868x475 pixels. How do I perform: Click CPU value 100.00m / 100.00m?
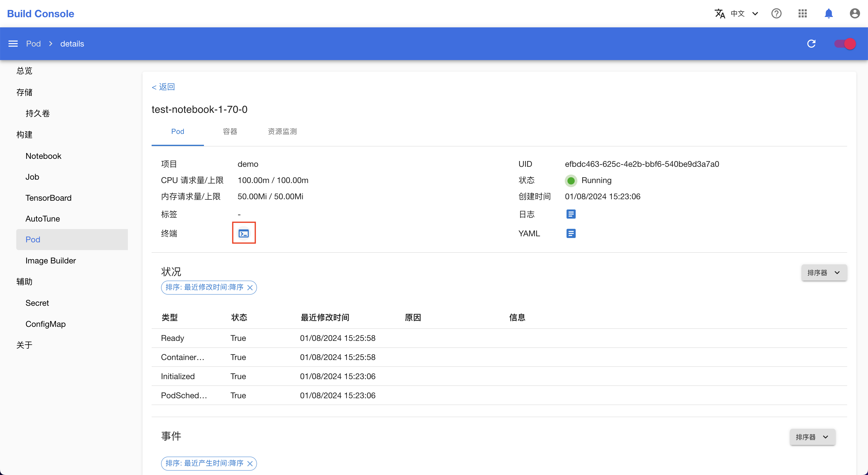tap(273, 180)
